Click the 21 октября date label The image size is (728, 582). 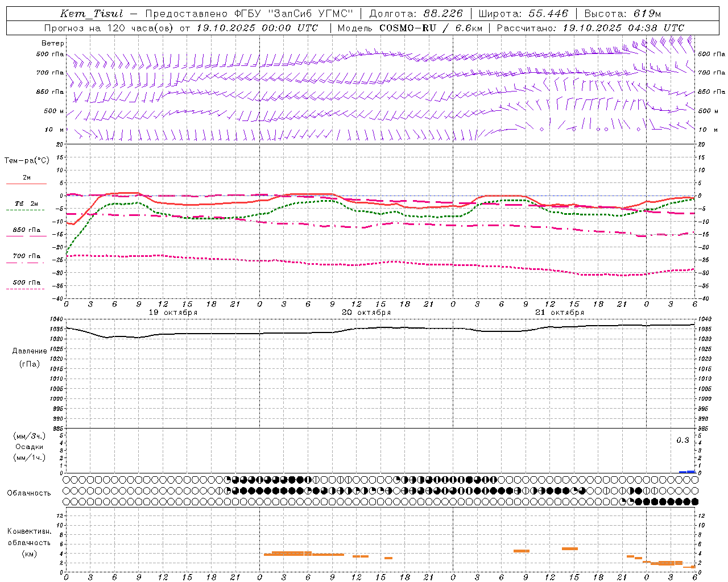point(560,313)
